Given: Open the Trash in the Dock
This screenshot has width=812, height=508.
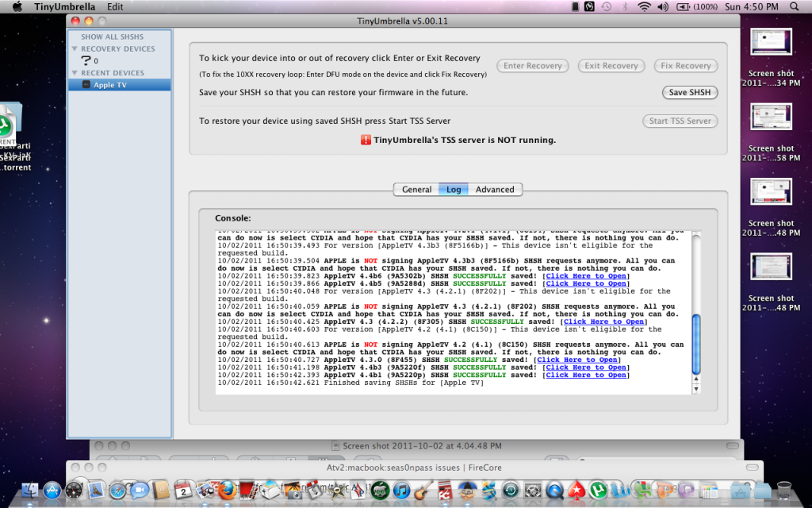Looking at the screenshot, I should [784, 490].
